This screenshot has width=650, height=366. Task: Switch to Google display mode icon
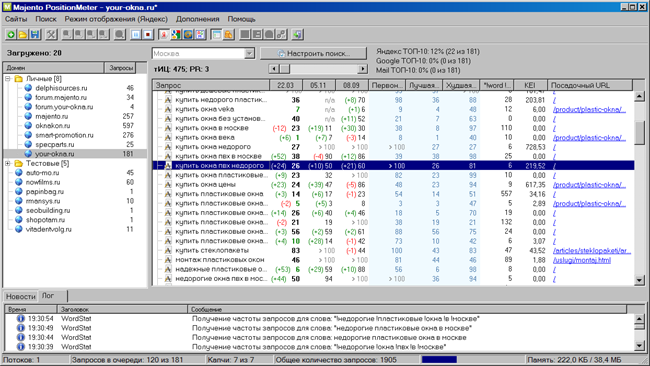(x=176, y=34)
